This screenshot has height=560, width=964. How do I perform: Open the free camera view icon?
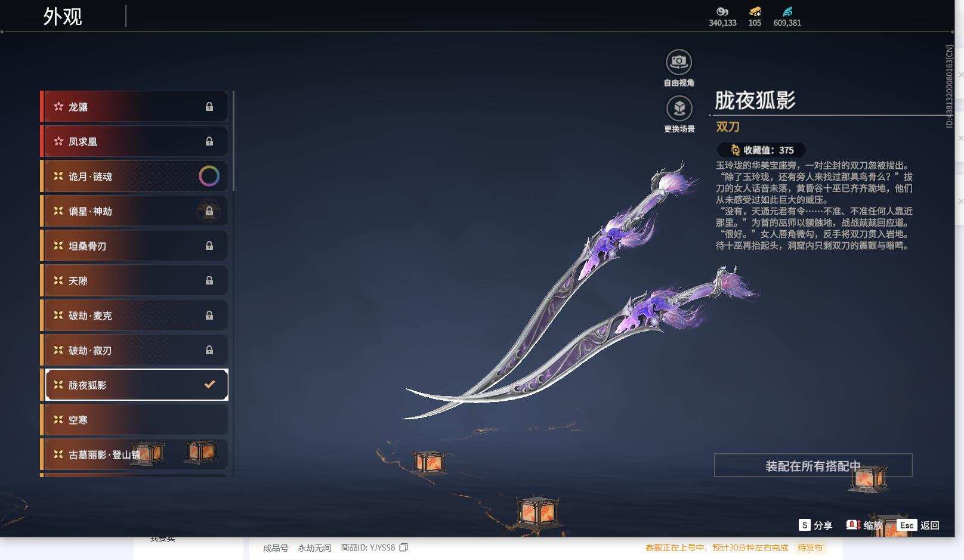pyautogui.click(x=678, y=61)
